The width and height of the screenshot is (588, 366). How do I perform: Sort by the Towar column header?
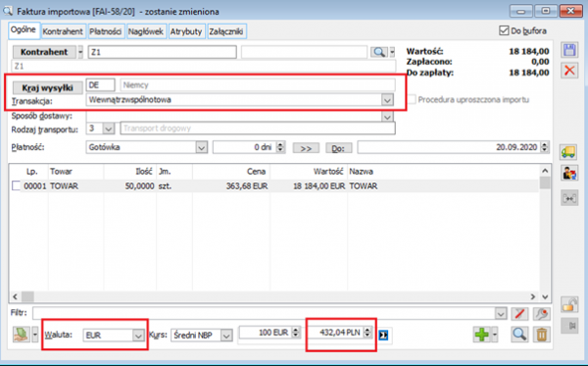[75, 172]
